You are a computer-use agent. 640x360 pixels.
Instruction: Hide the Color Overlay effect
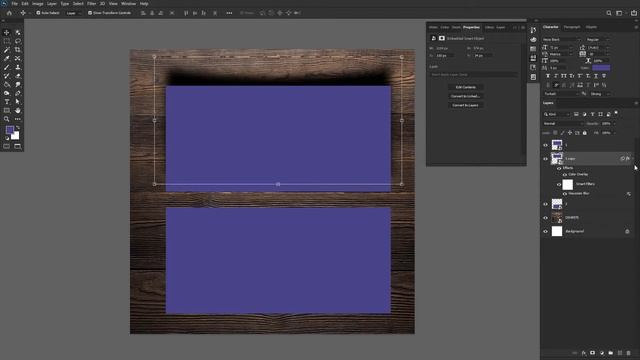pyautogui.click(x=565, y=175)
